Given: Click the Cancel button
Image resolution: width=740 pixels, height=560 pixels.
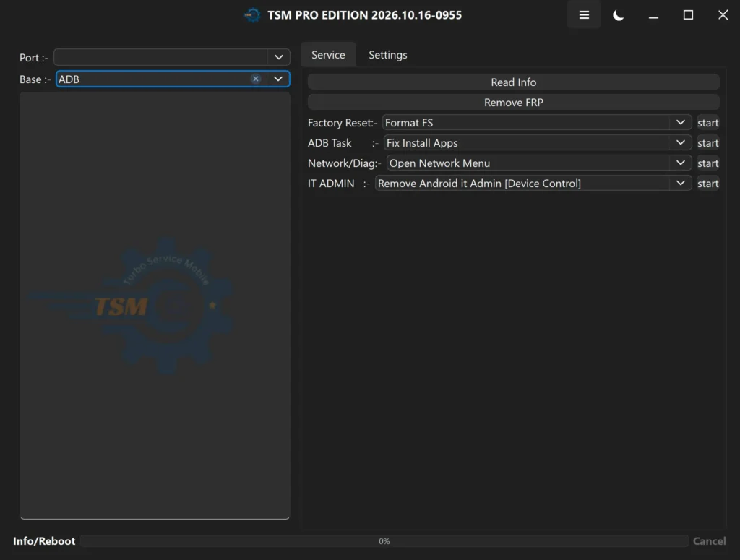Looking at the screenshot, I should pyautogui.click(x=710, y=541).
